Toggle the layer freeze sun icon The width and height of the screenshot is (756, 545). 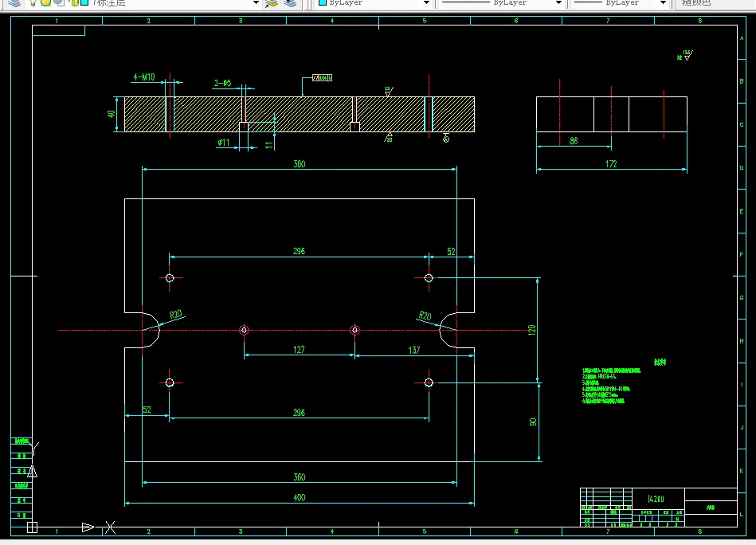(x=45, y=2)
